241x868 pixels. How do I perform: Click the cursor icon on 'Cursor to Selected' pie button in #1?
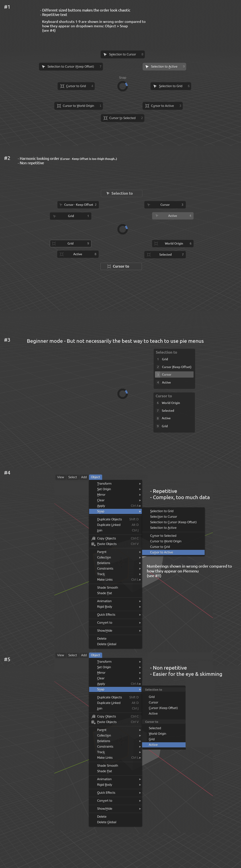click(x=106, y=118)
